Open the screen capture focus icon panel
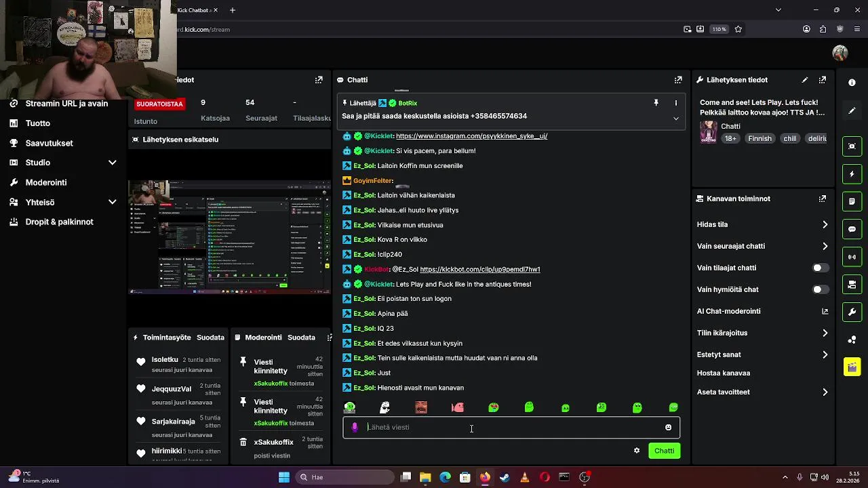This screenshot has height=488, width=868. pyautogui.click(x=852, y=146)
